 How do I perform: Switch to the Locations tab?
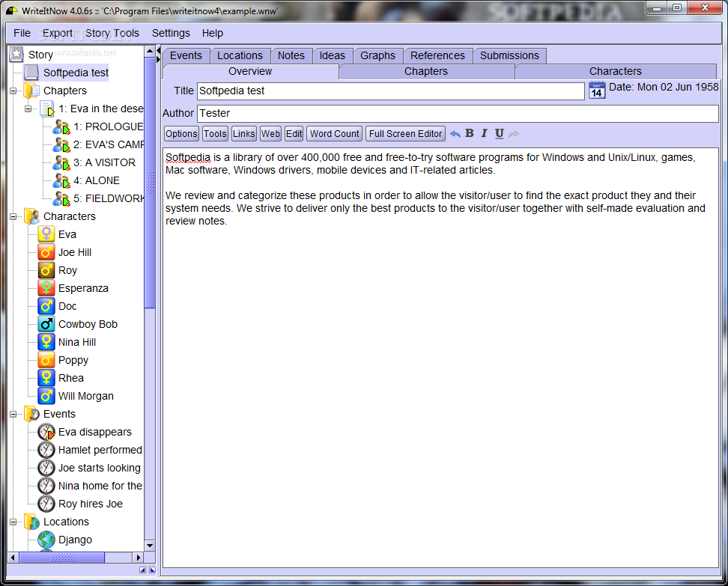[240, 55]
